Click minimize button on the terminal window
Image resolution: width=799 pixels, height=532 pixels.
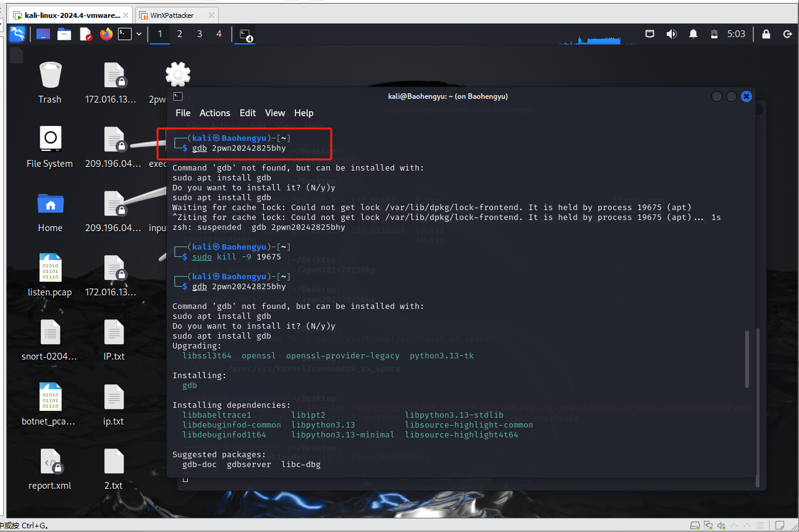(x=717, y=96)
